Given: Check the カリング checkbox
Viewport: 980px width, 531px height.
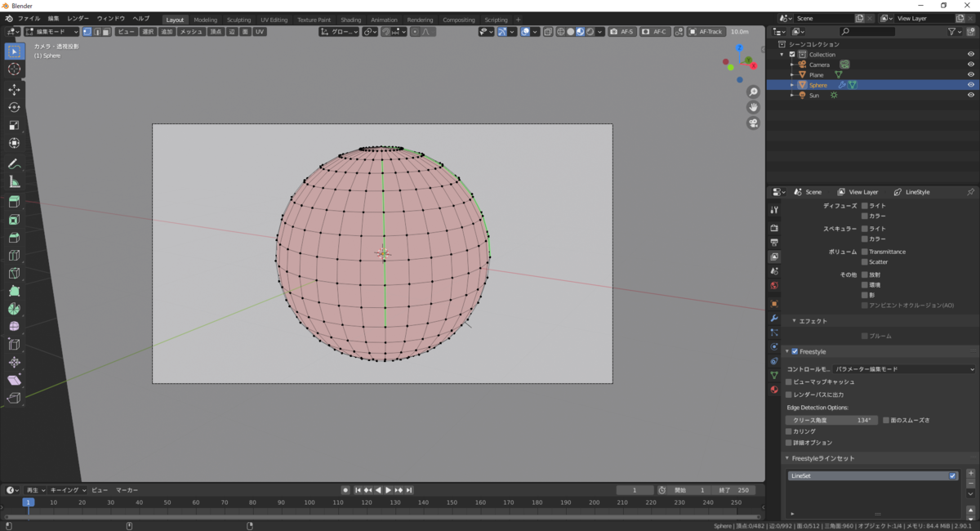Looking at the screenshot, I should [788, 431].
